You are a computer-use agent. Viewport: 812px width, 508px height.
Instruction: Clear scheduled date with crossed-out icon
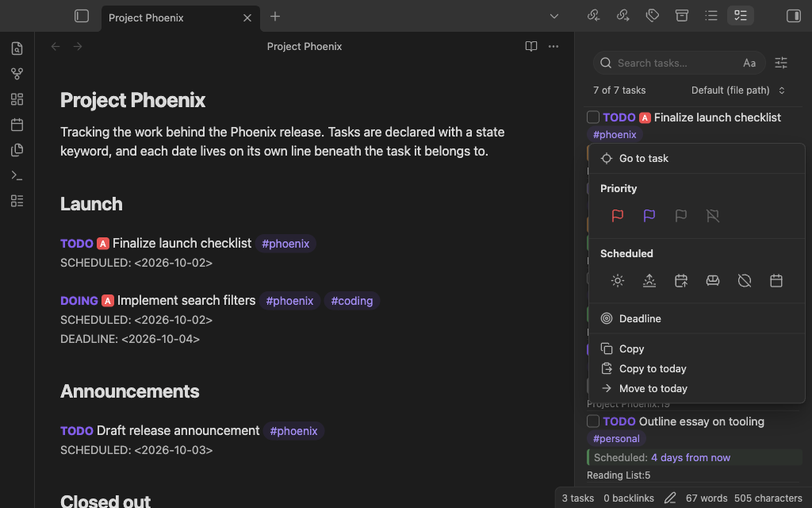[745, 281]
